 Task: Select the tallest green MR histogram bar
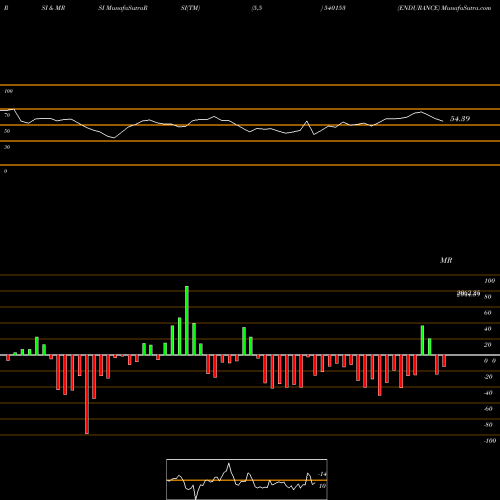[x=187, y=321]
